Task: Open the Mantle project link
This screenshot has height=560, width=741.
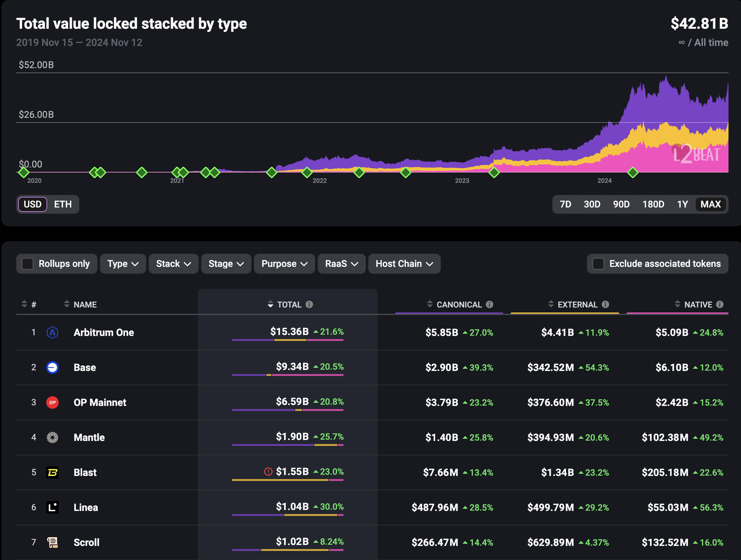Action: [x=89, y=437]
